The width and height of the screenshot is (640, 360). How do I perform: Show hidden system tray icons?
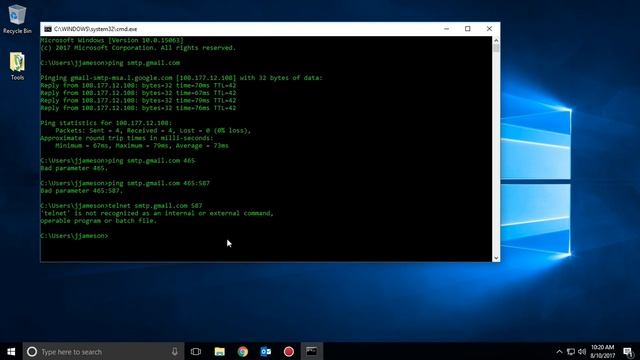point(560,351)
